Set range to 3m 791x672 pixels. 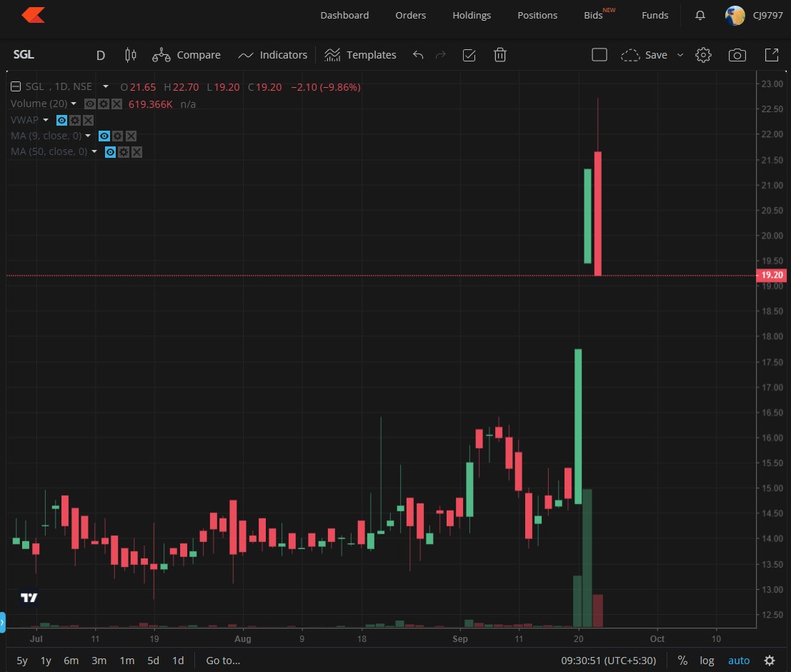coord(99,661)
